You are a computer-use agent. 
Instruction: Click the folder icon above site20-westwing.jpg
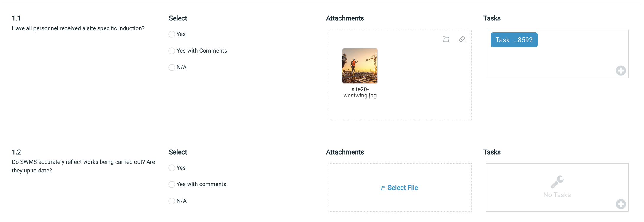tap(446, 39)
